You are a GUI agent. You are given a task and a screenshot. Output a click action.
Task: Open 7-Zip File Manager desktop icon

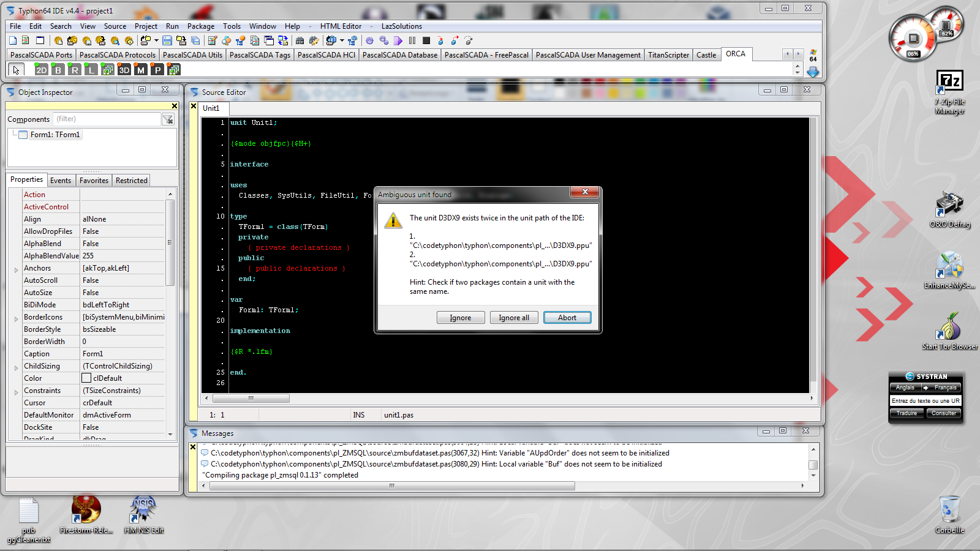949,92
